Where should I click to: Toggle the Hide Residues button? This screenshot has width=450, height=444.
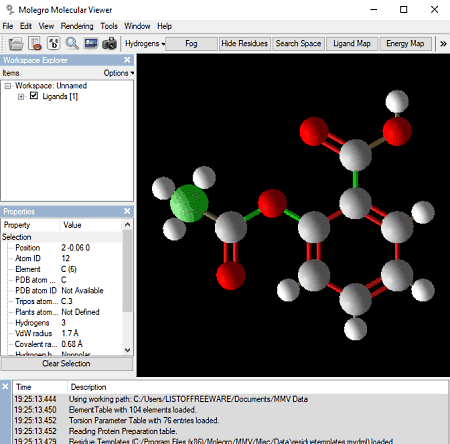(x=244, y=44)
